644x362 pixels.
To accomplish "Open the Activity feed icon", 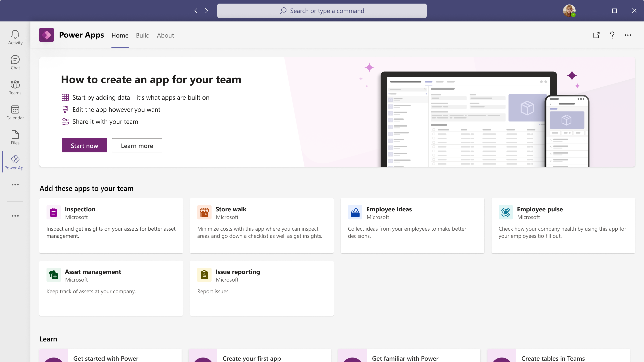I will (x=15, y=37).
